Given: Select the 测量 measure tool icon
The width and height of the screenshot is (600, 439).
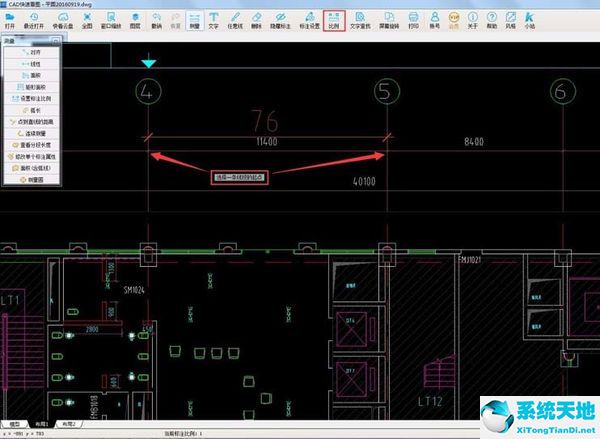Looking at the screenshot, I should coord(194,20).
